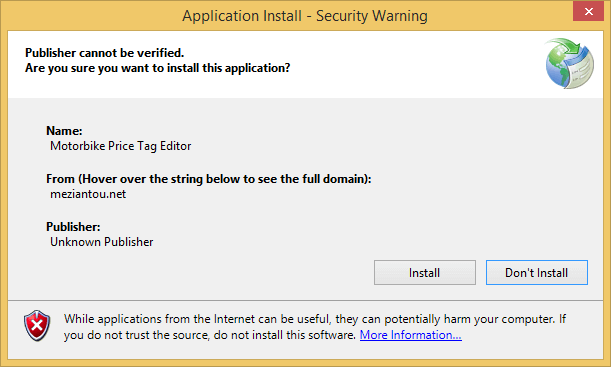Click the 'Publisher cannot be verified' heading
This screenshot has height=367, width=611.
(x=104, y=53)
